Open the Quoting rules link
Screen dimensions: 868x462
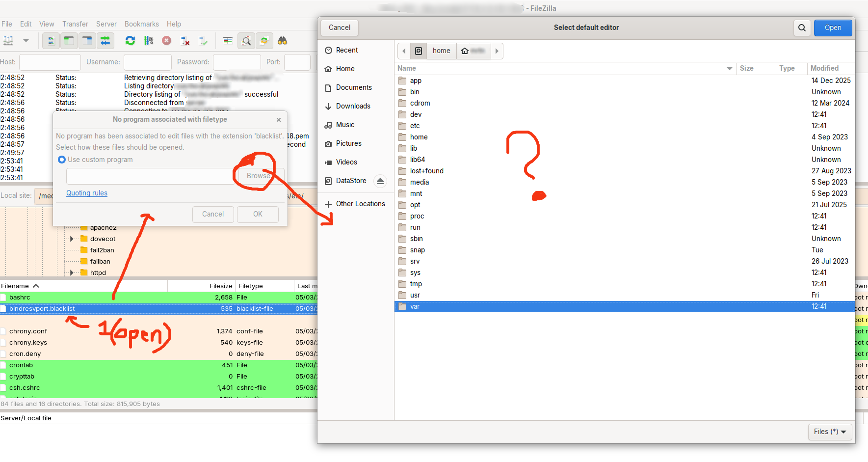click(87, 193)
